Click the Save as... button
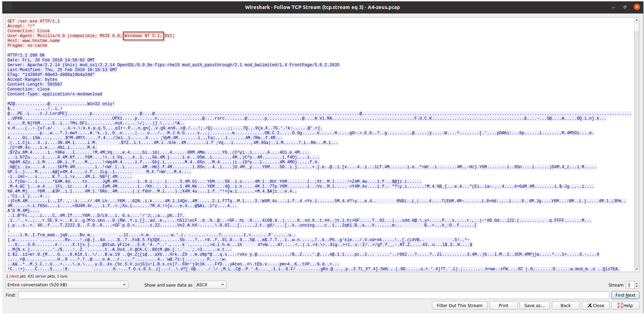 534,305
